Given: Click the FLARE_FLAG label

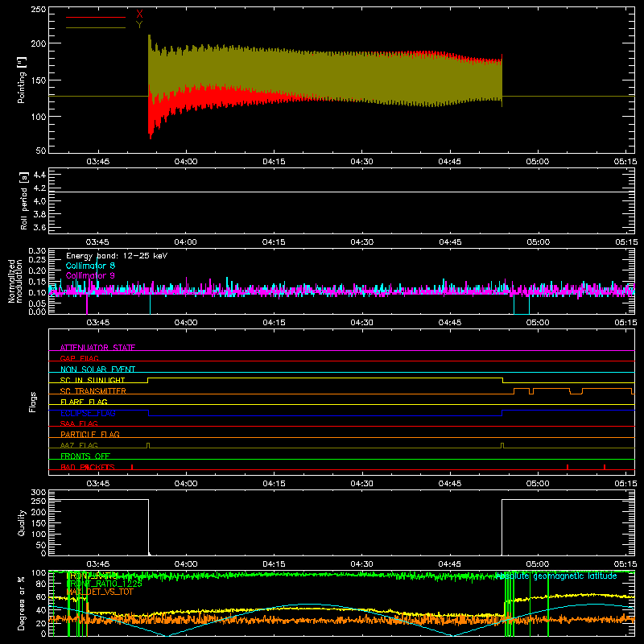Looking at the screenshot, I should click(x=84, y=402).
